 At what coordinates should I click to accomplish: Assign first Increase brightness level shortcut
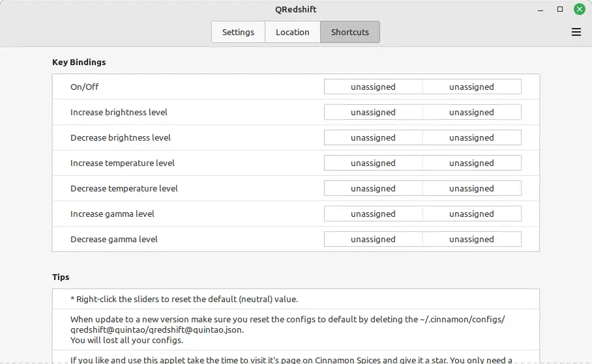pos(373,112)
